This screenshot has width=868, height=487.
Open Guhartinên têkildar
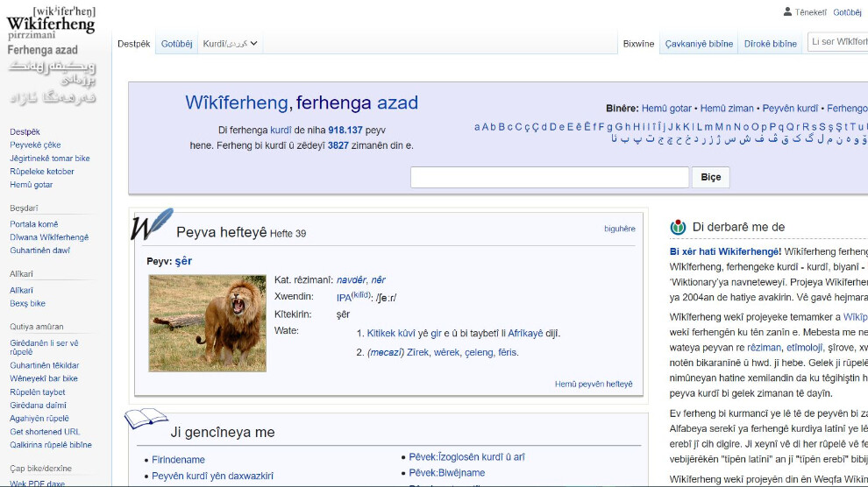(x=45, y=365)
